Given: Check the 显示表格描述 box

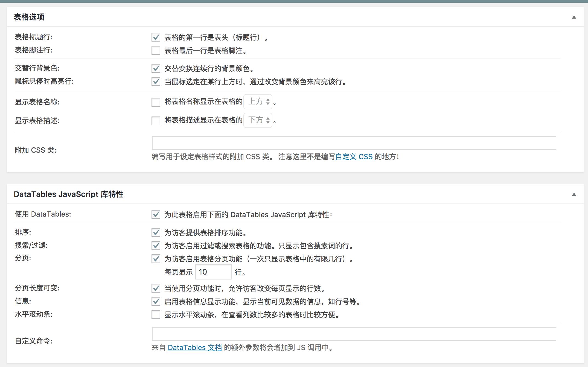Looking at the screenshot, I should click(155, 120).
